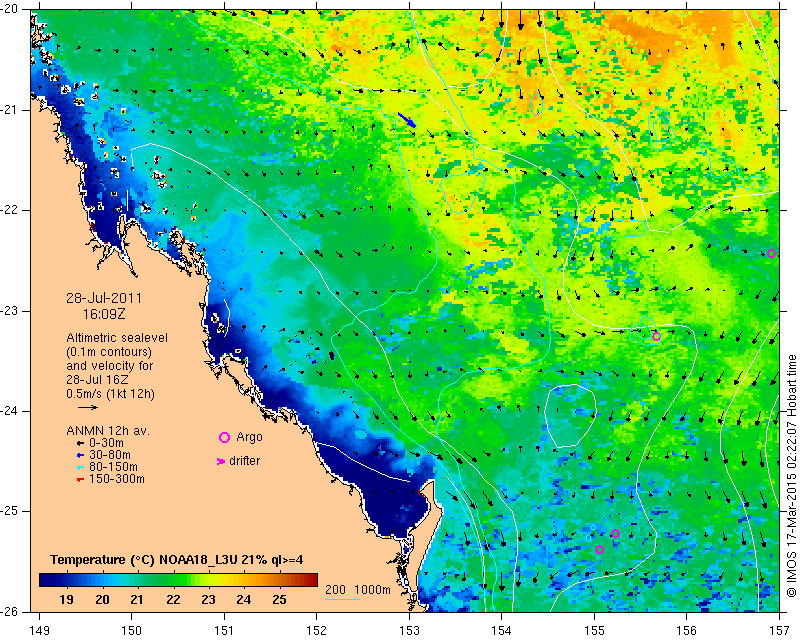This screenshot has height=640, width=800.
Task: Click the magenta Argo circle in the legend
Action: (x=224, y=437)
